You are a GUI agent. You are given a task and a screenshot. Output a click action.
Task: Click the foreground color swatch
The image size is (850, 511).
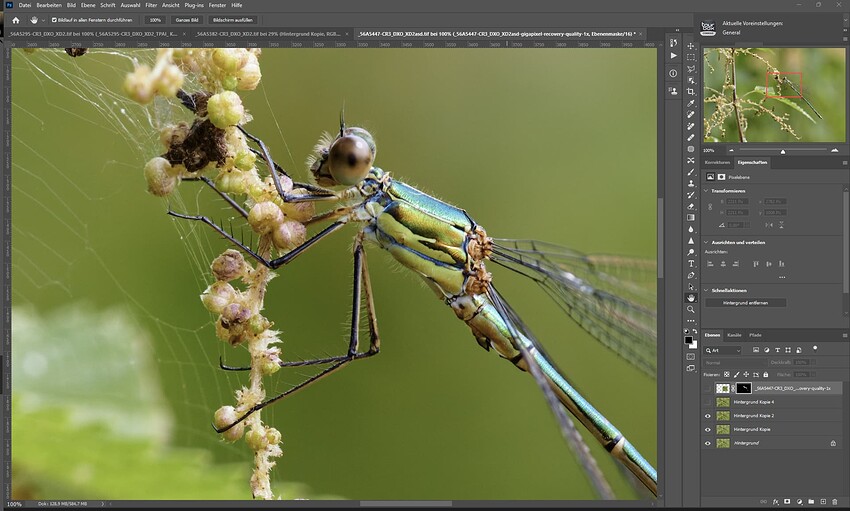(x=688, y=340)
